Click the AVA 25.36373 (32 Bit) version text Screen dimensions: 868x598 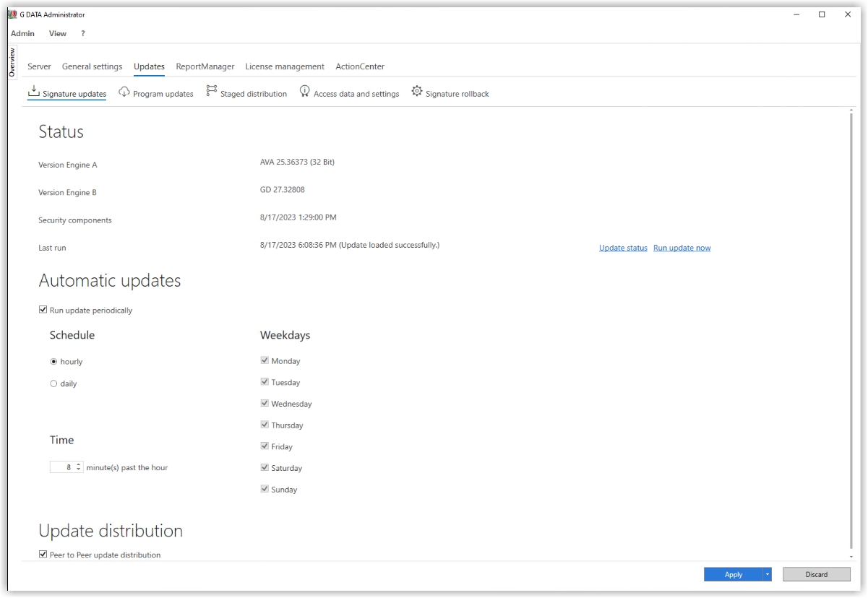click(297, 162)
